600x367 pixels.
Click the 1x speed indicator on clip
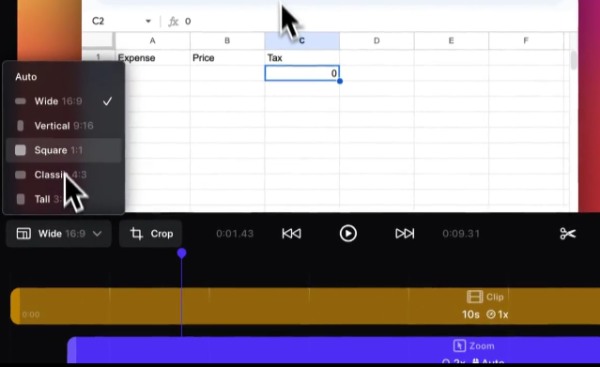(x=497, y=315)
